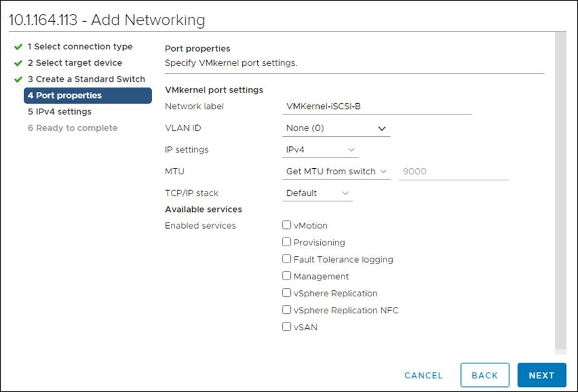Click the 'TCP/IP stack' label

[x=191, y=193]
